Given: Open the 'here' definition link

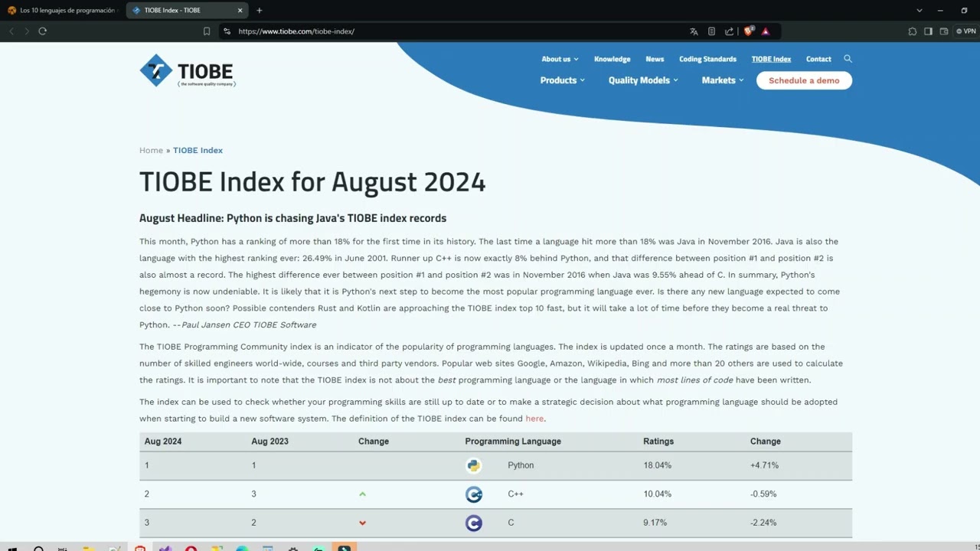Looking at the screenshot, I should (534, 419).
